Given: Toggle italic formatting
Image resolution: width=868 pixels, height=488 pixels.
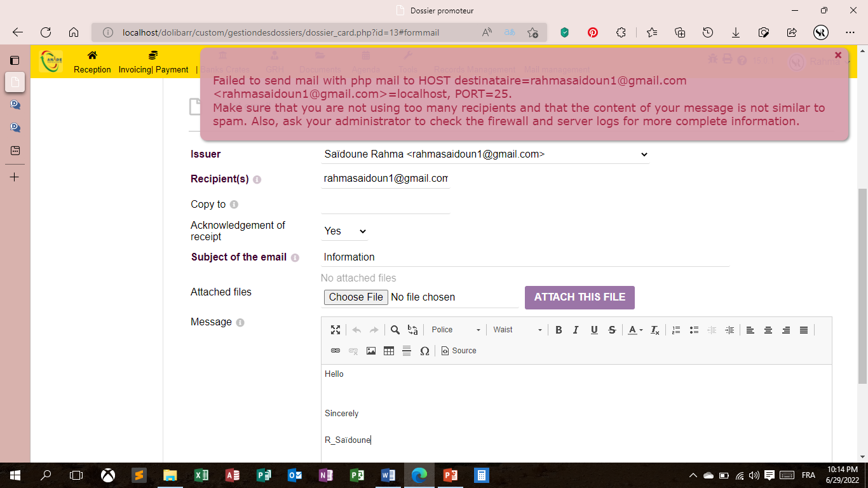Looking at the screenshot, I should [576, 330].
